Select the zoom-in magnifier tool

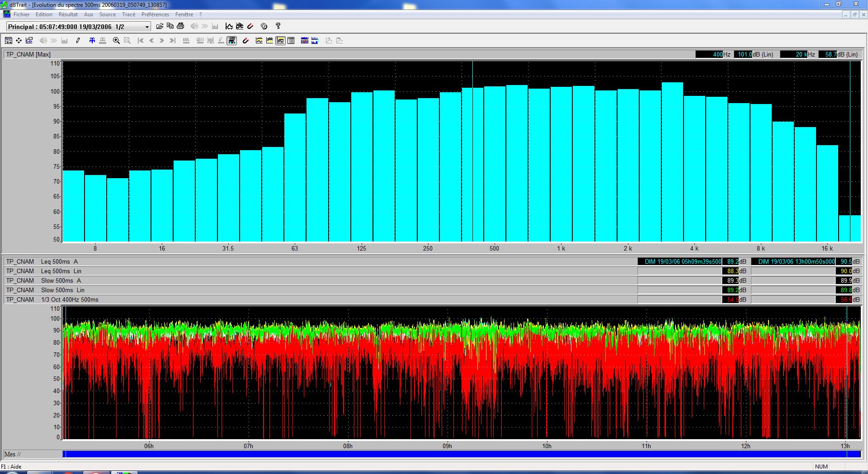point(115,40)
